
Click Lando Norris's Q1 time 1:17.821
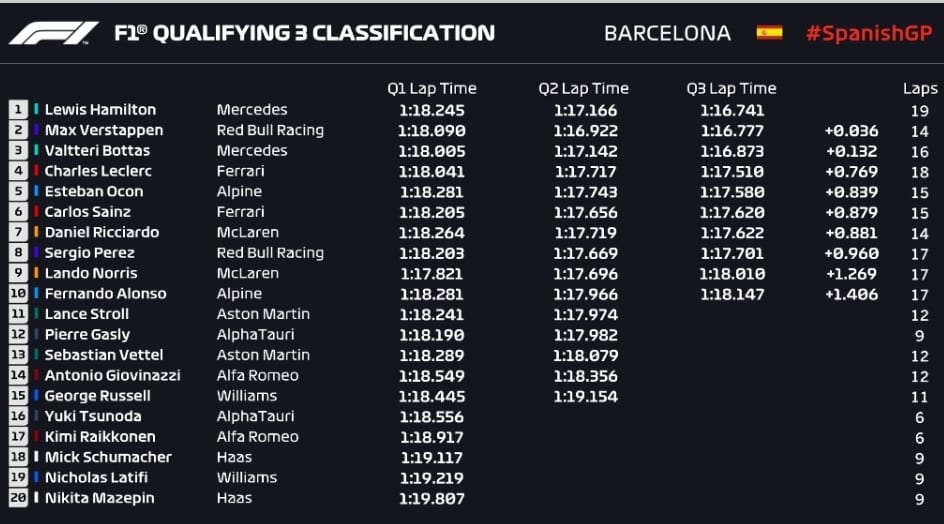point(432,274)
